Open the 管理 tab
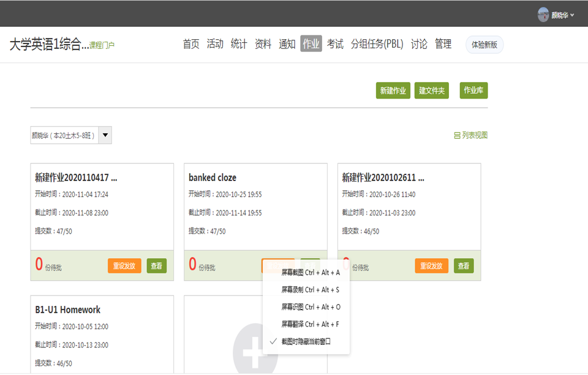 point(443,44)
